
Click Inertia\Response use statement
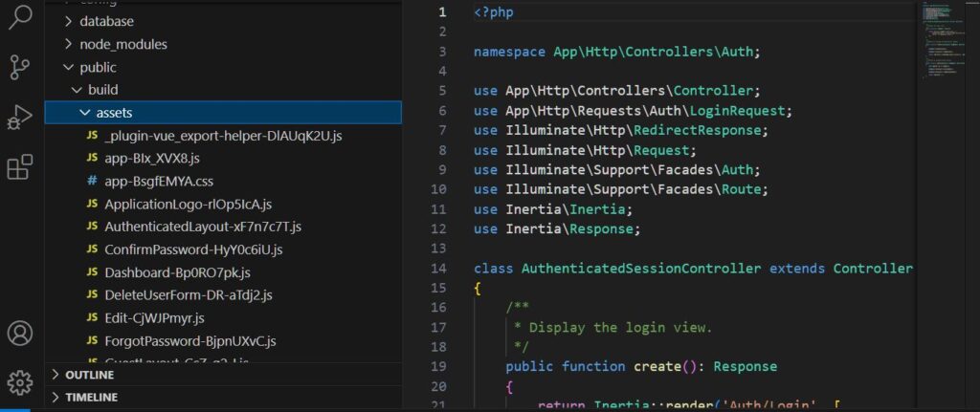(x=558, y=229)
